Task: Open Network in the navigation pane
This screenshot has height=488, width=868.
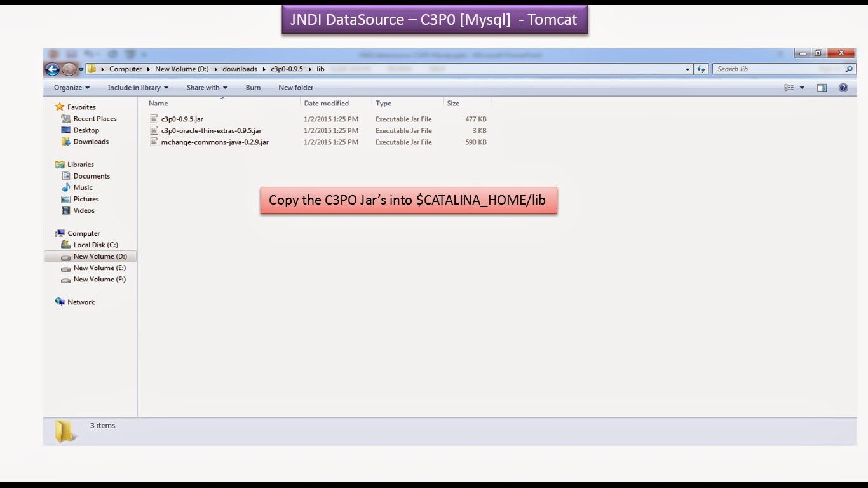Action: (x=81, y=302)
